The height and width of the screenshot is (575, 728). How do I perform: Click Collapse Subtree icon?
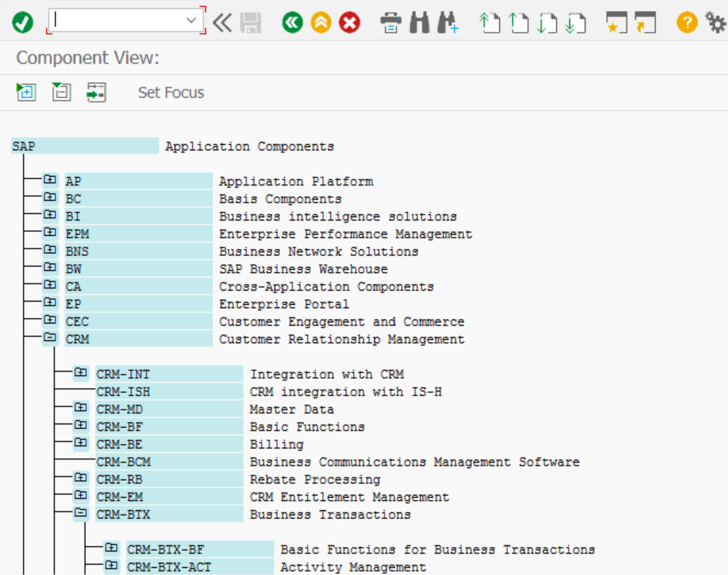point(61,92)
